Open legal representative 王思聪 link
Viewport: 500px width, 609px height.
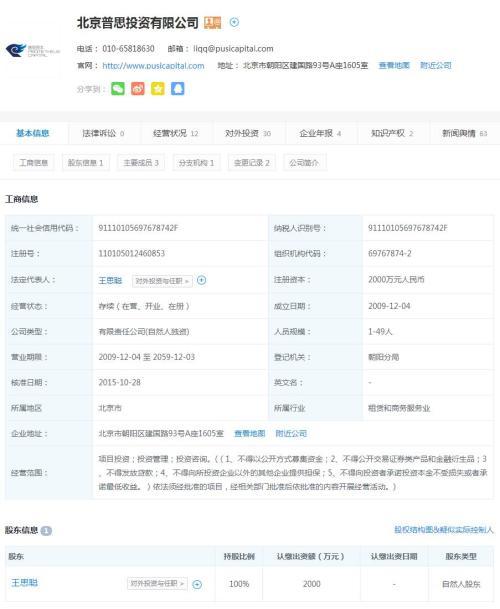coord(110,280)
